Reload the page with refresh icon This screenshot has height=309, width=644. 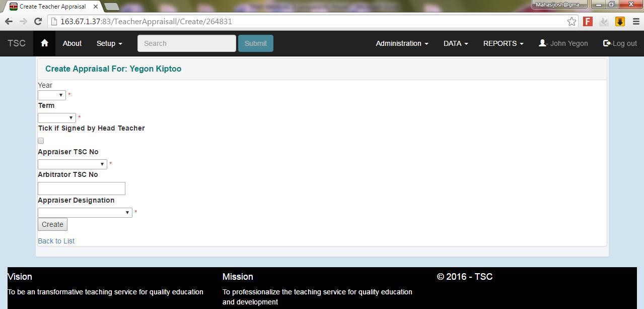(x=38, y=21)
